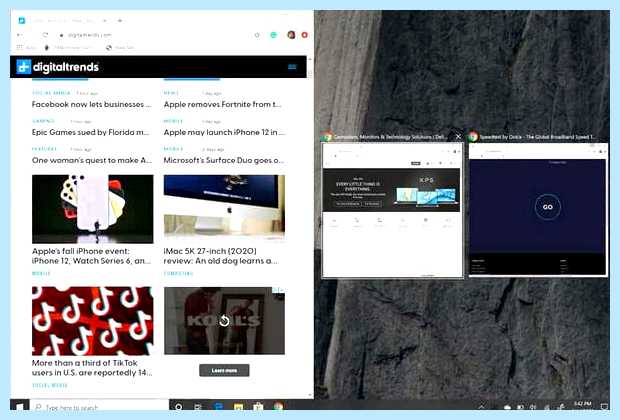Click the GO button in Speedtest thumbnail

click(x=548, y=207)
